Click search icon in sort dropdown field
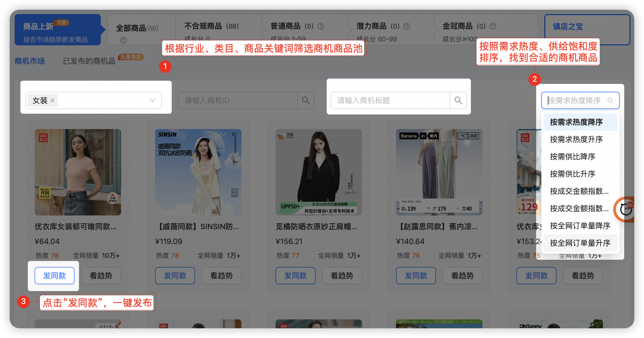The width and height of the screenshot is (644, 338). [610, 100]
